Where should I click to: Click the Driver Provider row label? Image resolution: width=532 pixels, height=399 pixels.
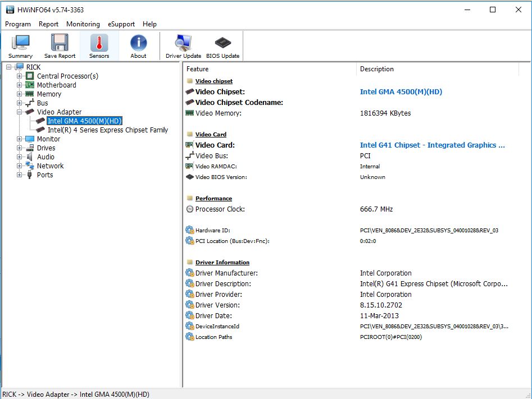point(219,294)
